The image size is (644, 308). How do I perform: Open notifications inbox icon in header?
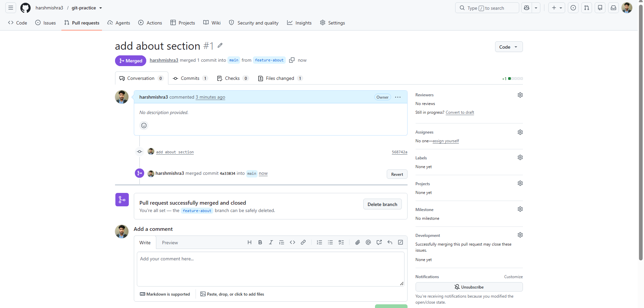(x=613, y=8)
